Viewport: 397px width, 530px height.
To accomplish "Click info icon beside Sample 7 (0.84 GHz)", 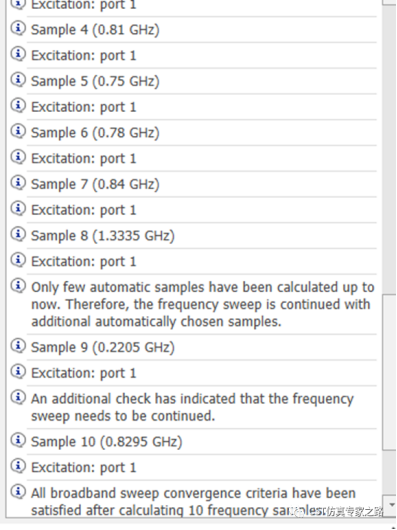I will click(18, 183).
